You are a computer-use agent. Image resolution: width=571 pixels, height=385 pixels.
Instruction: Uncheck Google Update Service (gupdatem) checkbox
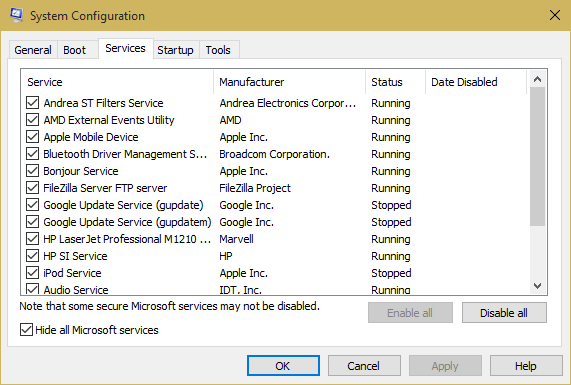pyautogui.click(x=32, y=222)
